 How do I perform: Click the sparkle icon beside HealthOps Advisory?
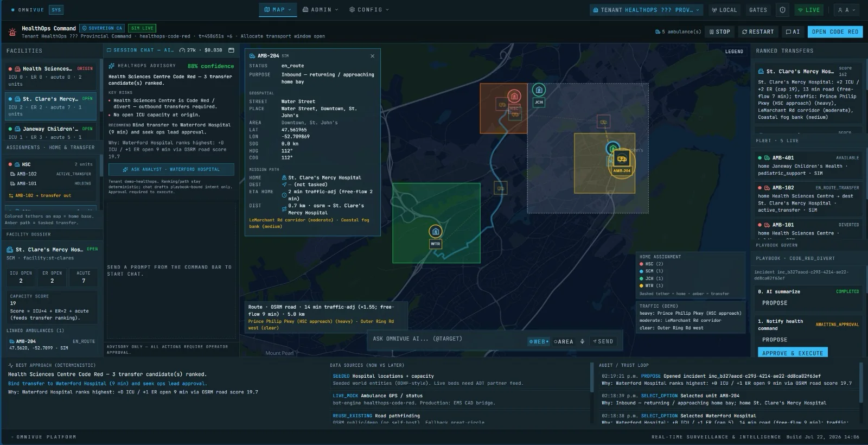[x=111, y=66]
